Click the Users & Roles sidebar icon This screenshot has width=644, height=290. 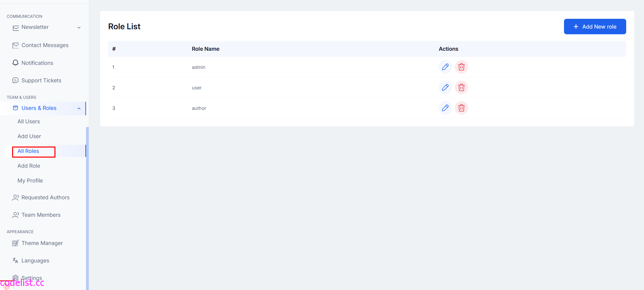15,108
